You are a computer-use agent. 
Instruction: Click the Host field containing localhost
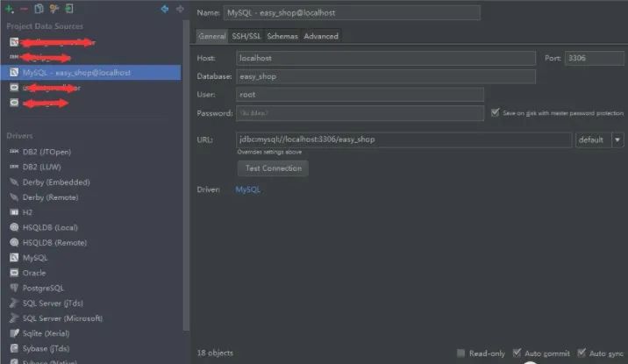pyautogui.click(x=386, y=58)
